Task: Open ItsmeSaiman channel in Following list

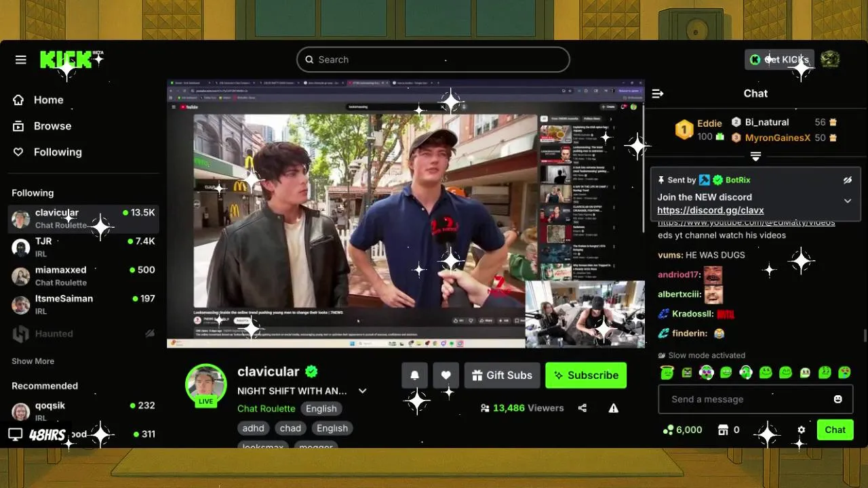Action: pyautogui.click(x=83, y=304)
